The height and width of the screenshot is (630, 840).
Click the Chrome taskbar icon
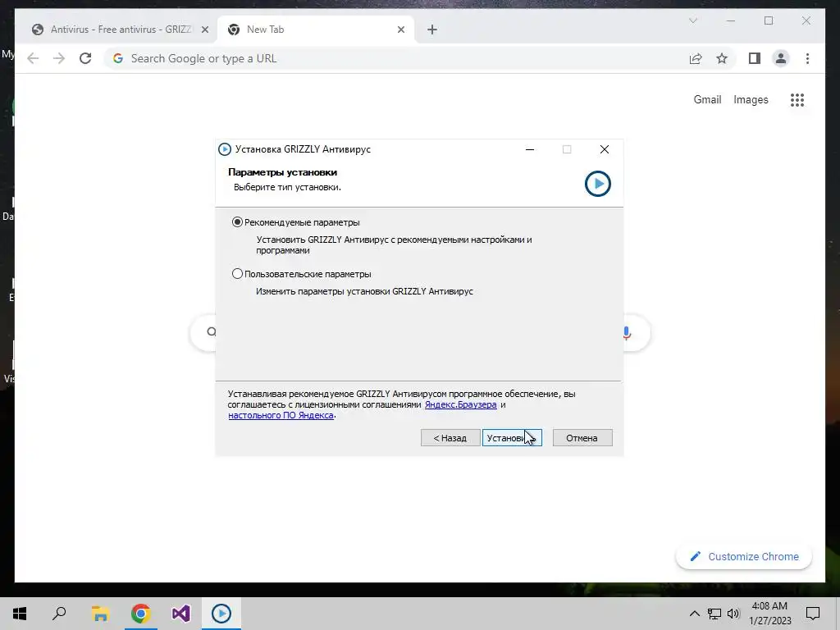coord(140,614)
